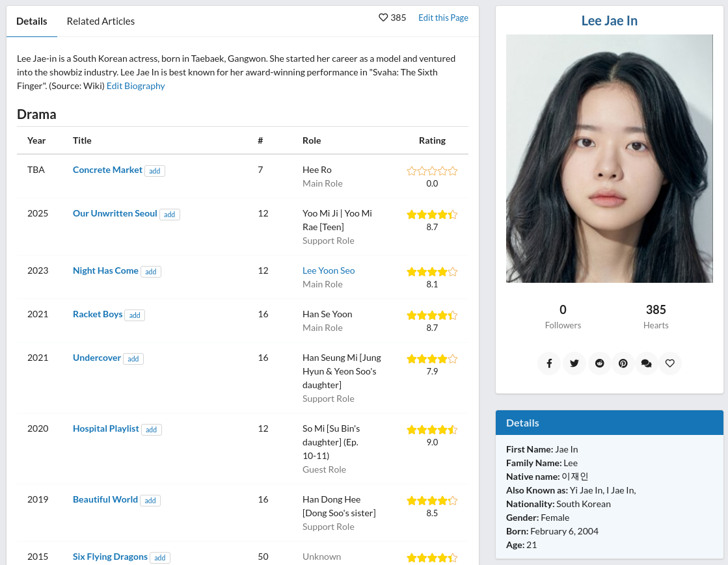Click the Title column header
728x565 pixels.
82,140
